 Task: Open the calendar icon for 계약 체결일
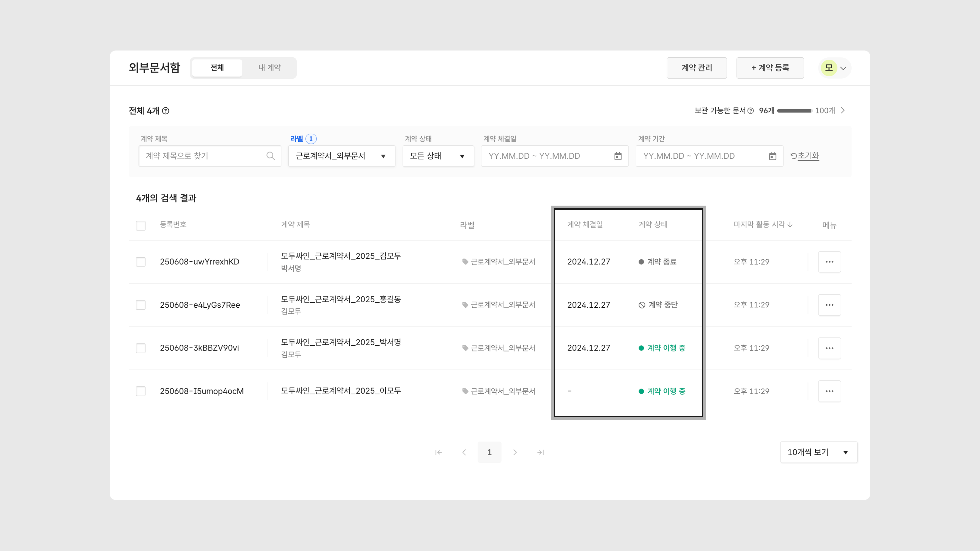(618, 156)
